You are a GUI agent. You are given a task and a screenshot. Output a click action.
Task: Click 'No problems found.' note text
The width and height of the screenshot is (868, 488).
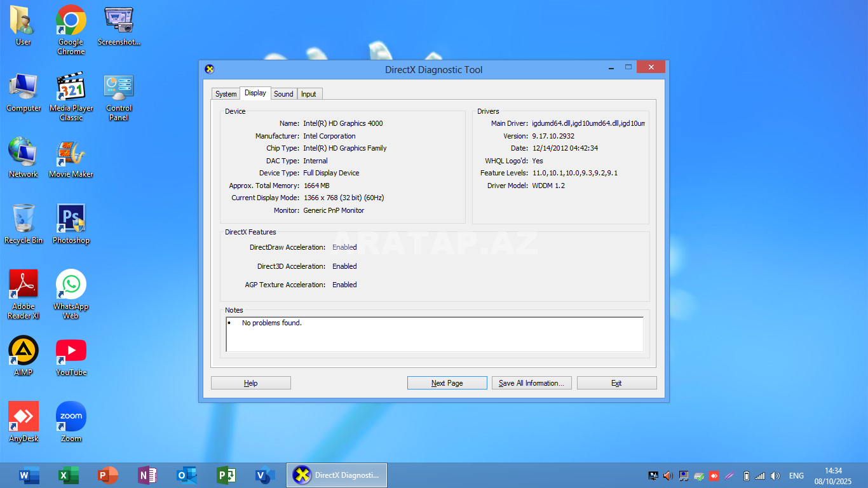[272, 323]
